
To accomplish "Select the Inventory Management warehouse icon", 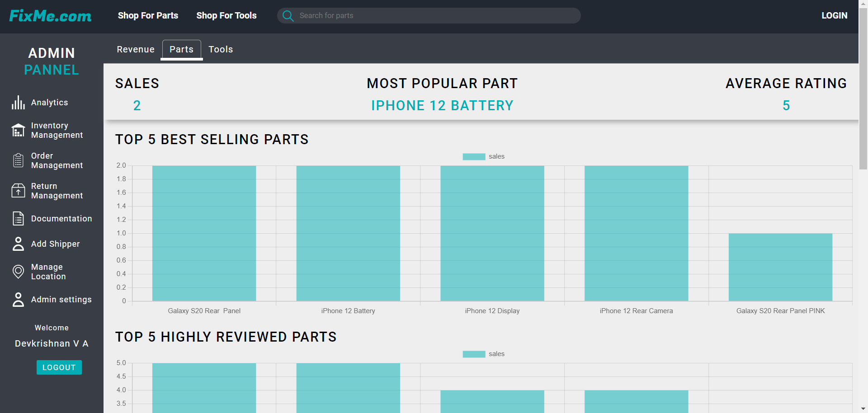I will tap(18, 130).
